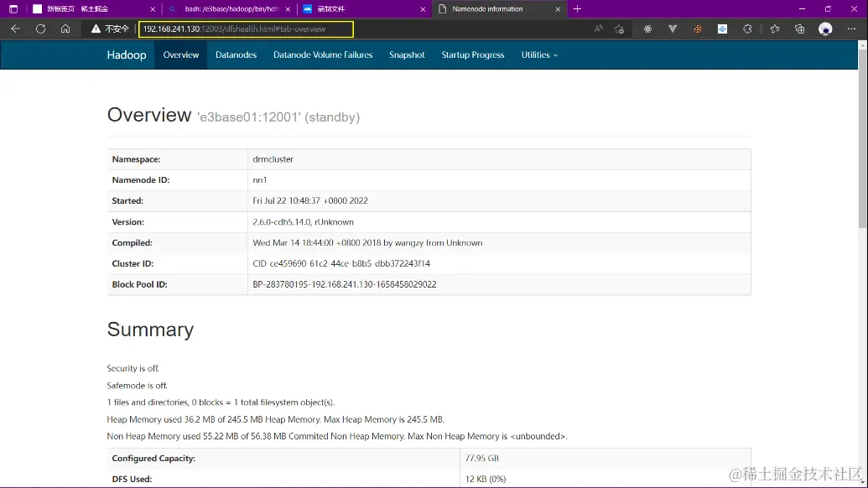
Task: Switch to the 录制文件 browser tab
Action: (362, 9)
